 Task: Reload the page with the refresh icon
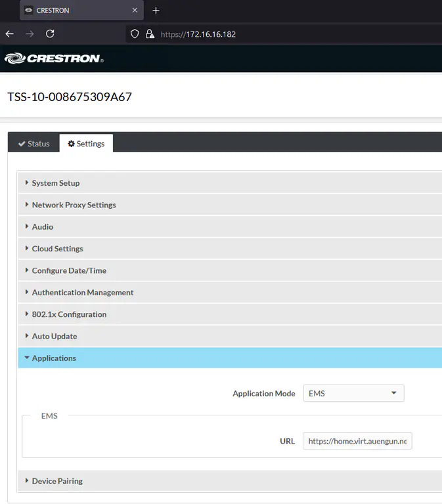[50, 33]
